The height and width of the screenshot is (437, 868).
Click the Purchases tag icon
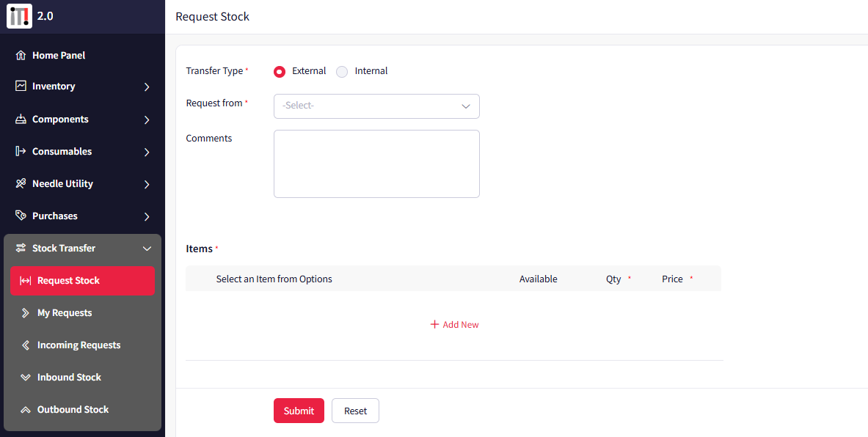click(x=21, y=216)
